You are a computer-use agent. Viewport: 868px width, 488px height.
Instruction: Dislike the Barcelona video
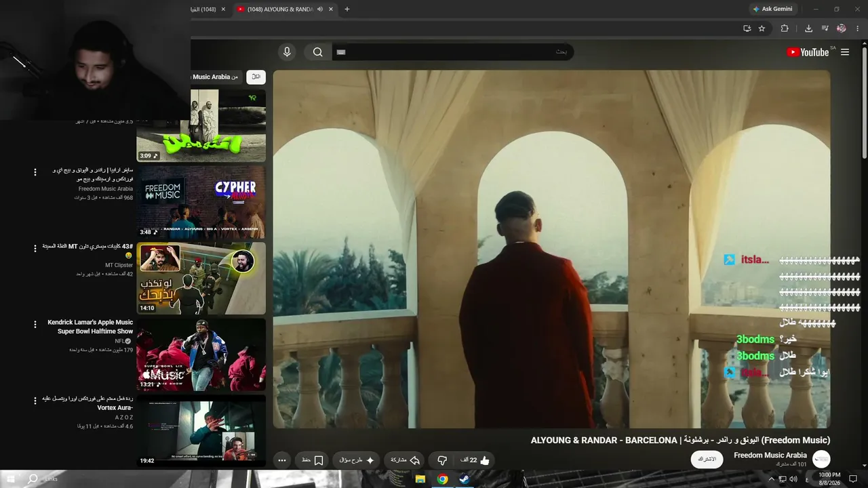pos(442,460)
